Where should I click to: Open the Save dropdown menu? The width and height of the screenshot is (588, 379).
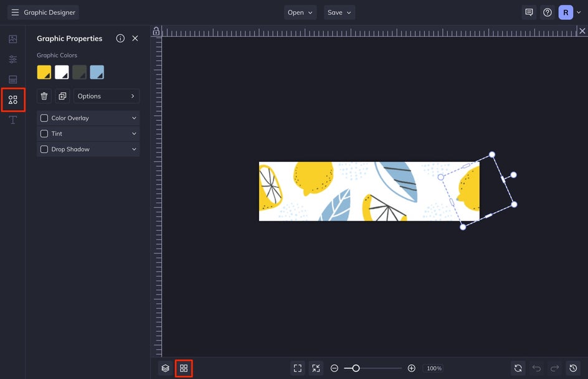click(x=339, y=12)
